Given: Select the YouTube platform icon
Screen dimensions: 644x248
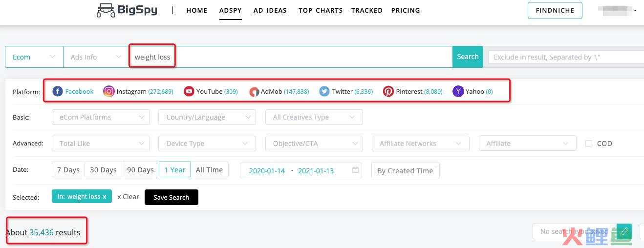Looking at the screenshot, I should click(x=189, y=91).
